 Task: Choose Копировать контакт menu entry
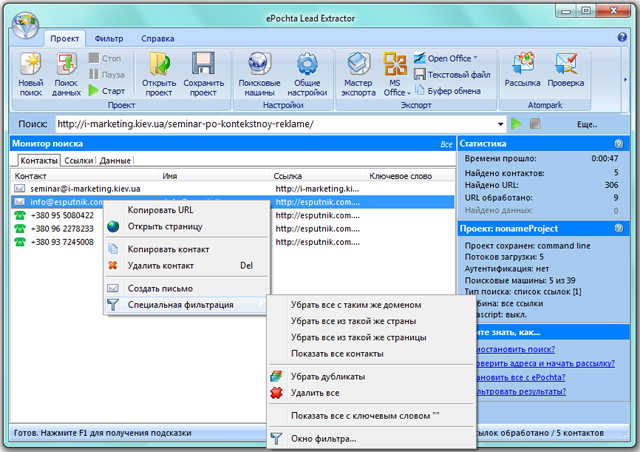187,249
